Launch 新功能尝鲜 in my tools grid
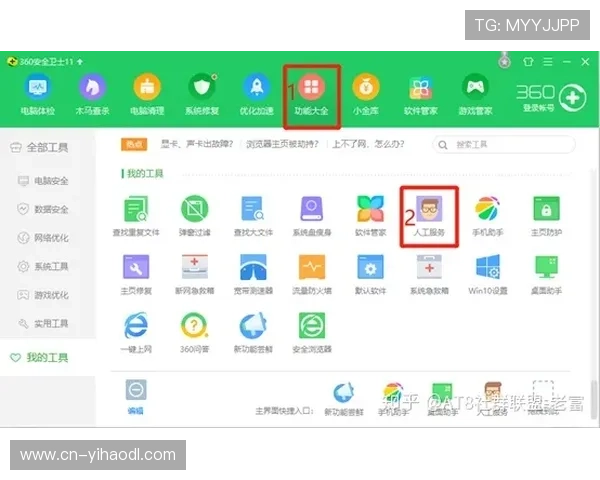Screen dimensions: 600x480 click(x=253, y=333)
